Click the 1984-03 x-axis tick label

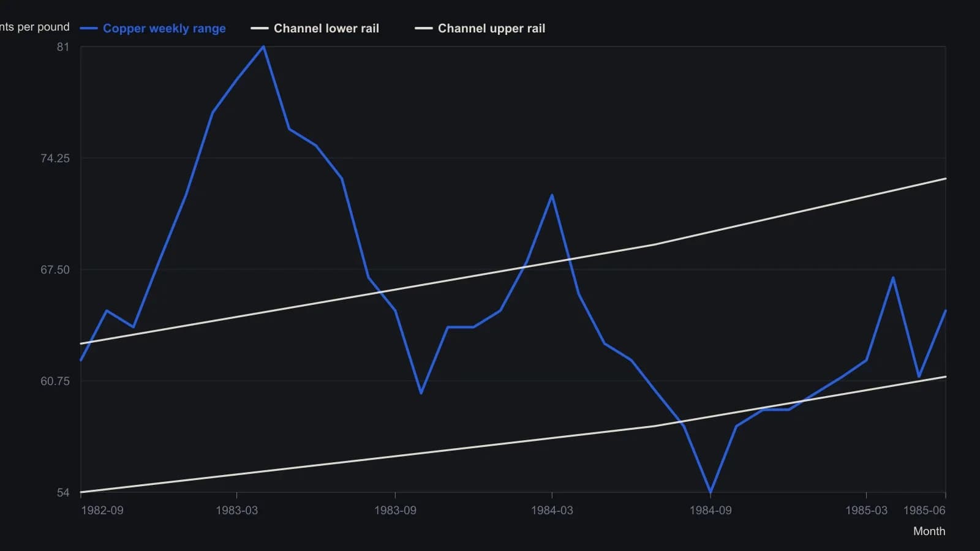(552, 510)
